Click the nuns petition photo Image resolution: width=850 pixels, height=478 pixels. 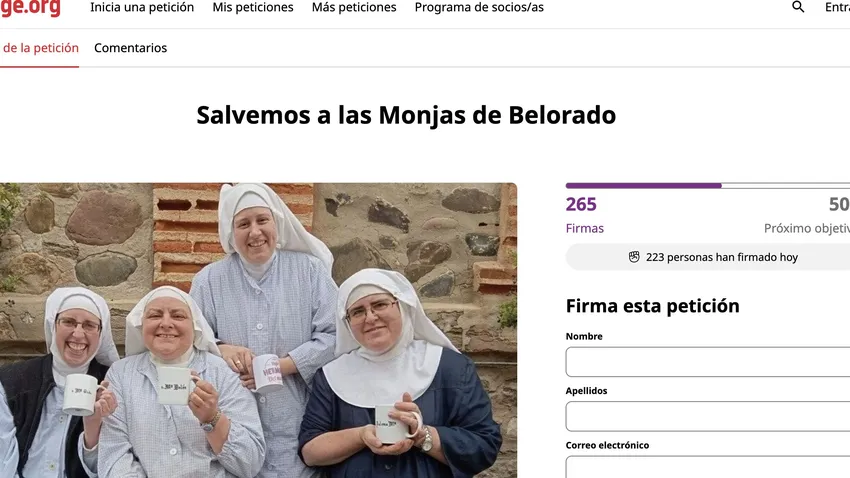click(x=259, y=330)
